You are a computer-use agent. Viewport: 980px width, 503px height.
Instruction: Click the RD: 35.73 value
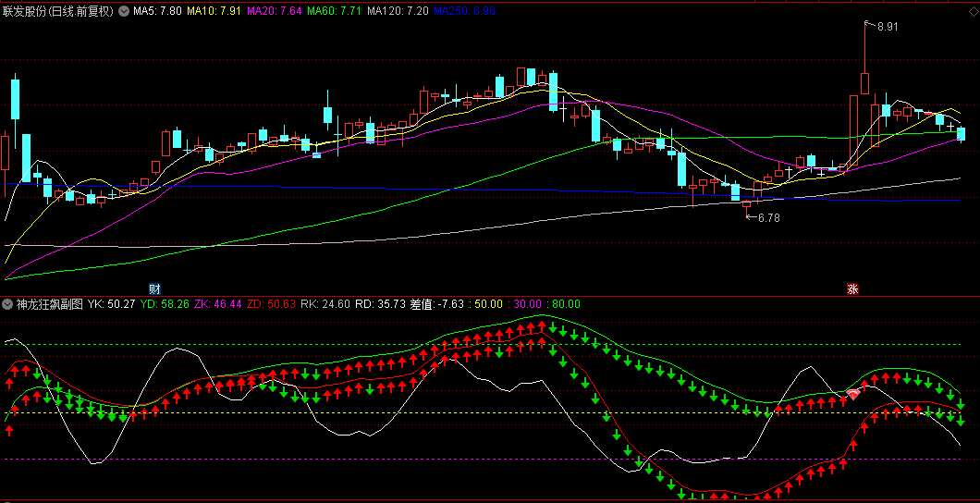pyautogui.click(x=381, y=304)
